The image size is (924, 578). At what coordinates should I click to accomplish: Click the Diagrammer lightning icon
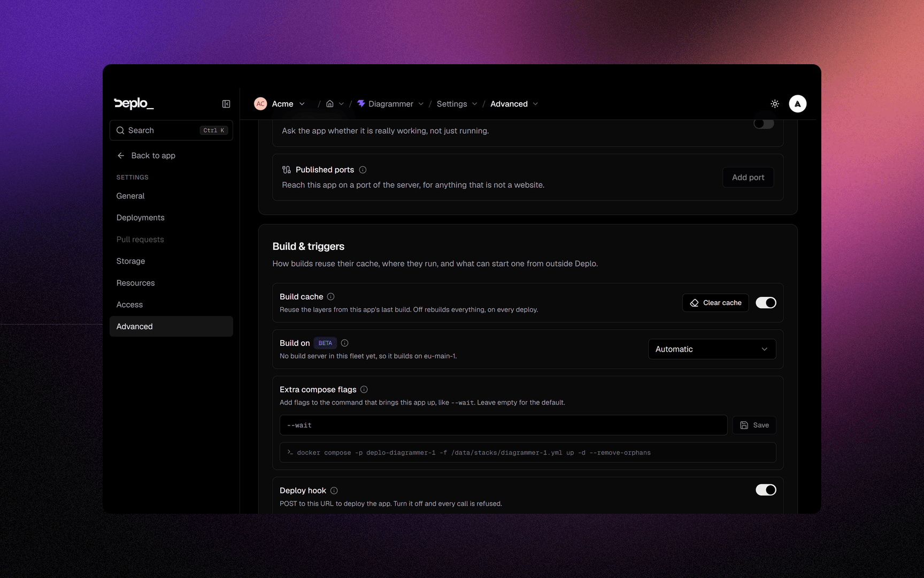click(x=361, y=104)
